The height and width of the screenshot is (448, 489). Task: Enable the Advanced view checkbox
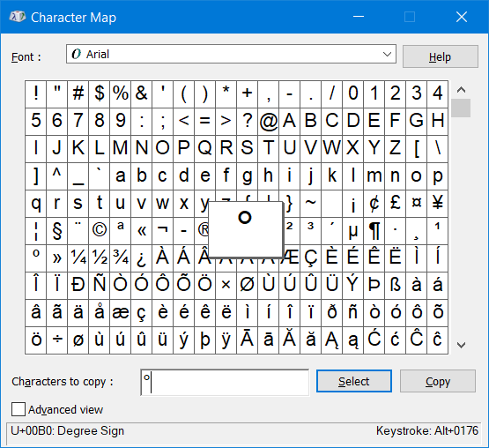coord(19,409)
